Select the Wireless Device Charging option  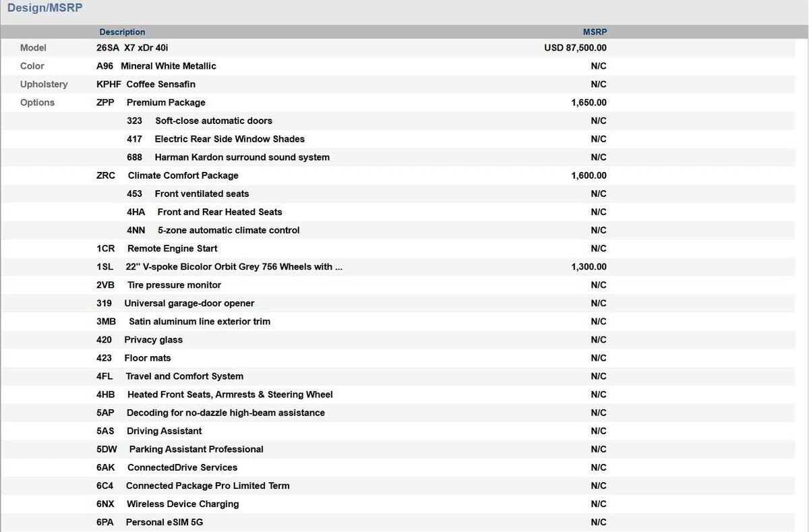(182, 504)
